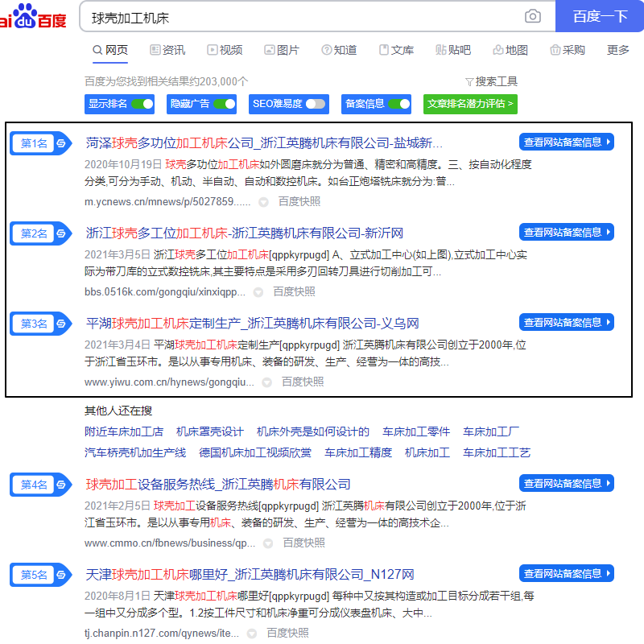The image size is (644, 644).
Task: Click the 搜索工具 filter button
Action: coord(491,82)
